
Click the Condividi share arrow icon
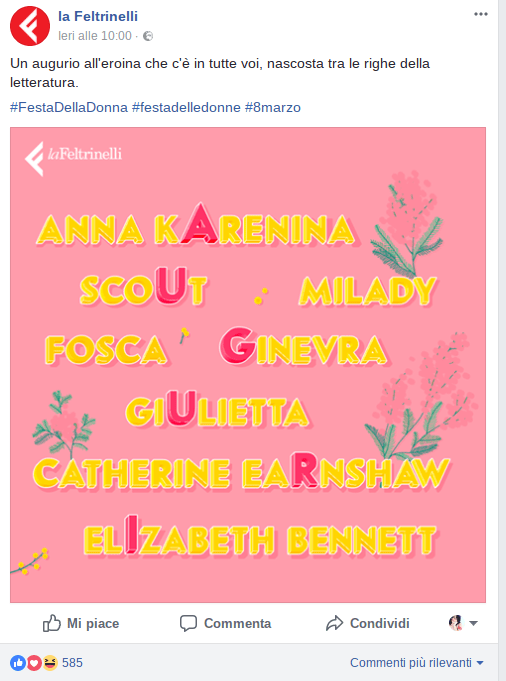(334, 623)
